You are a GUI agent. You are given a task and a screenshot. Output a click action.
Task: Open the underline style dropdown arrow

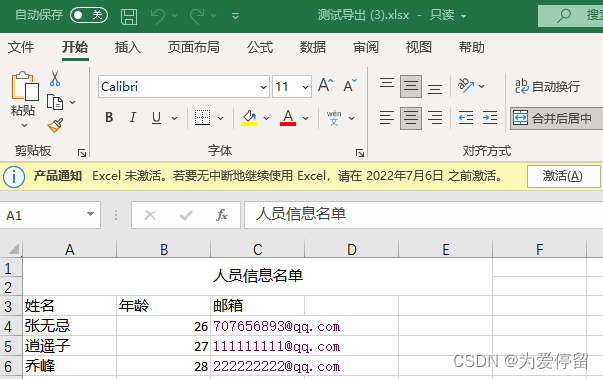[175, 118]
